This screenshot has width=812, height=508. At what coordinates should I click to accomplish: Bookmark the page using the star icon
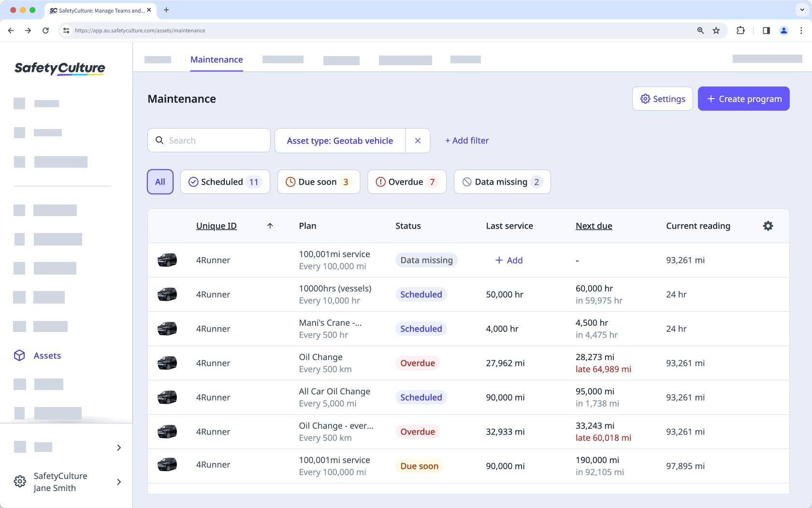click(x=716, y=30)
